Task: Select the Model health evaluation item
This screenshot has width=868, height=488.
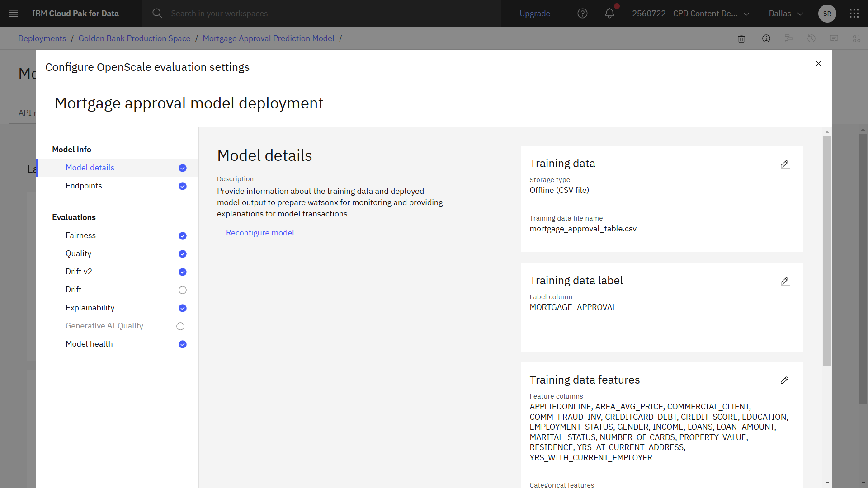Action: (x=89, y=344)
